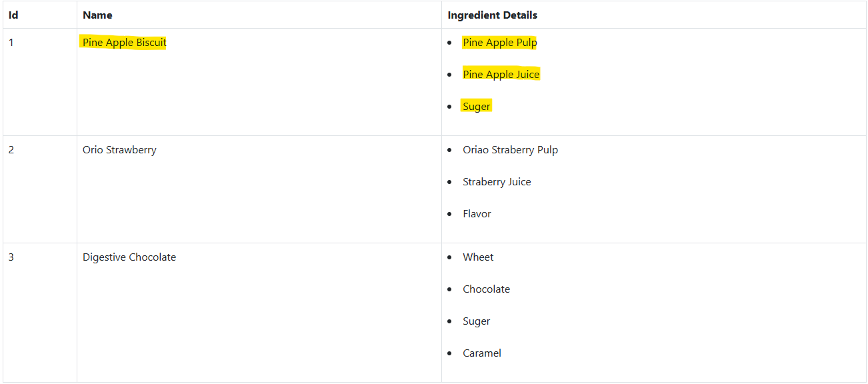
Task: Click the Straberry Juice list item
Action: [x=497, y=182]
